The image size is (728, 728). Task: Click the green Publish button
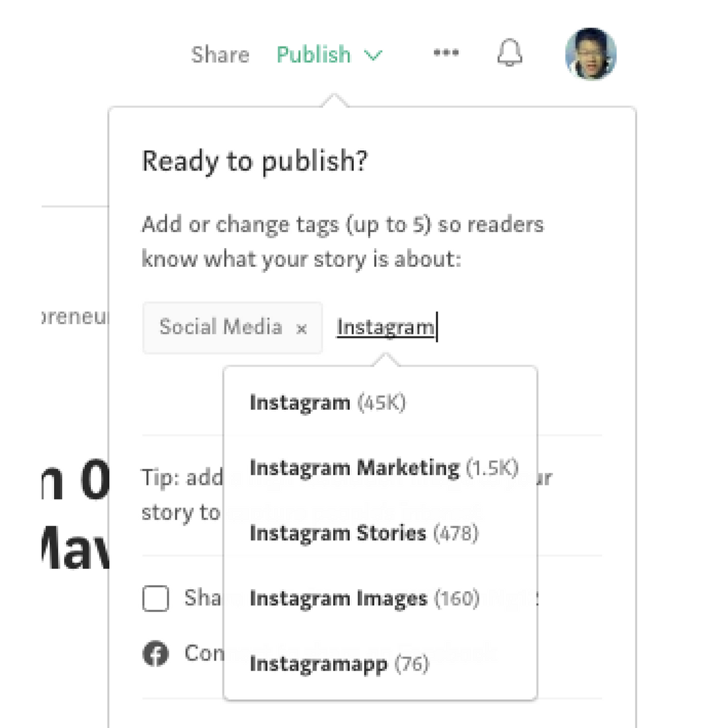point(313,55)
